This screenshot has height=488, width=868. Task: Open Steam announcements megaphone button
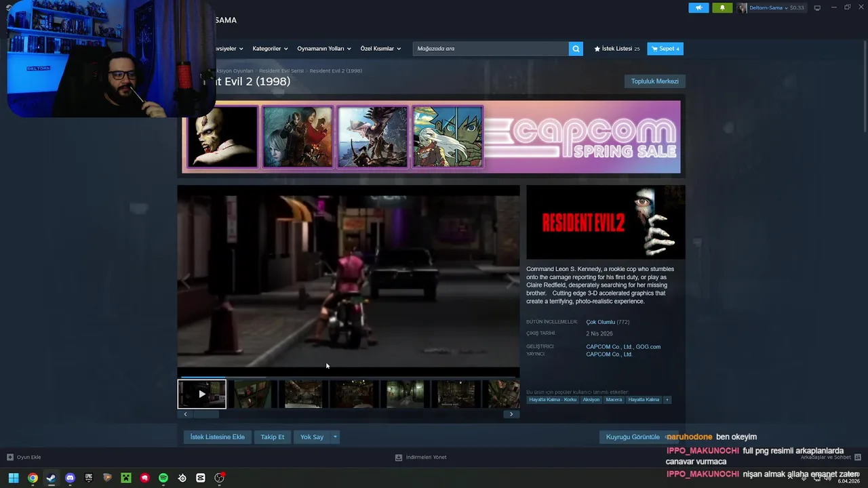coord(698,7)
